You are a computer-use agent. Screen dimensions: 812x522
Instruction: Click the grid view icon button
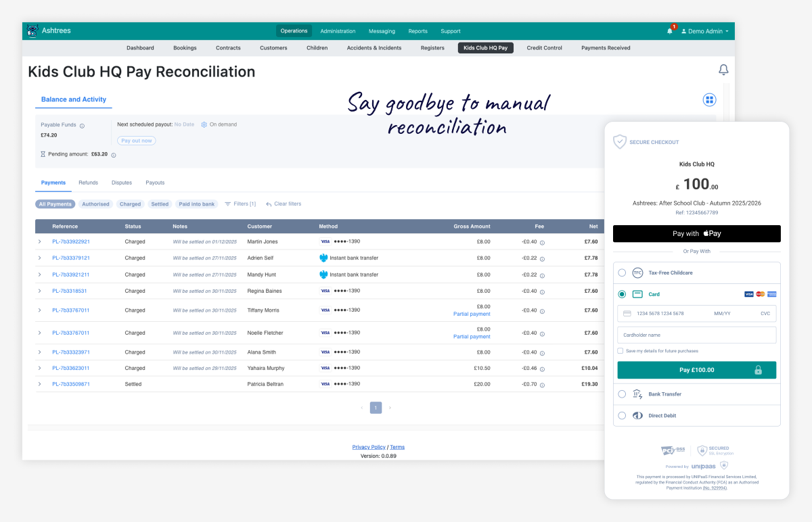709,100
